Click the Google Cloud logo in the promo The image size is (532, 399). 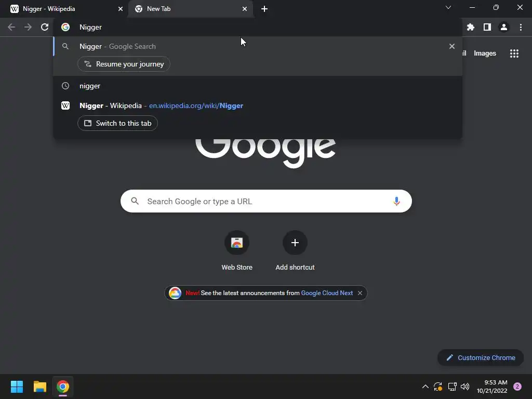pos(175,293)
